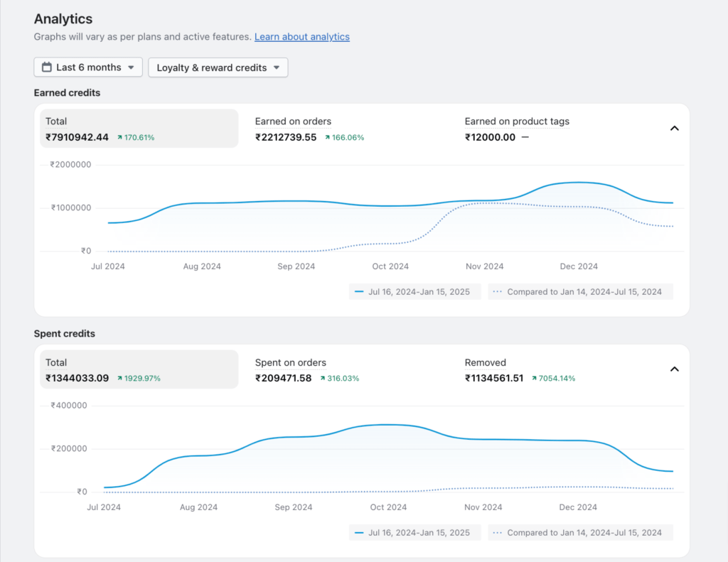Click Spent chart legend Jul 16, 2024-Jan 15, 2025
728x562 pixels.
tap(414, 533)
